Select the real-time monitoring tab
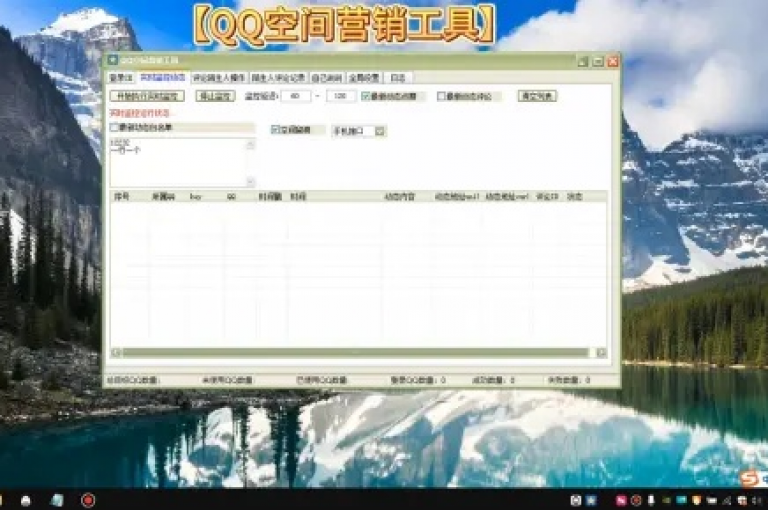The width and height of the screenshot is (768, 510). click(x=163, y=77)
